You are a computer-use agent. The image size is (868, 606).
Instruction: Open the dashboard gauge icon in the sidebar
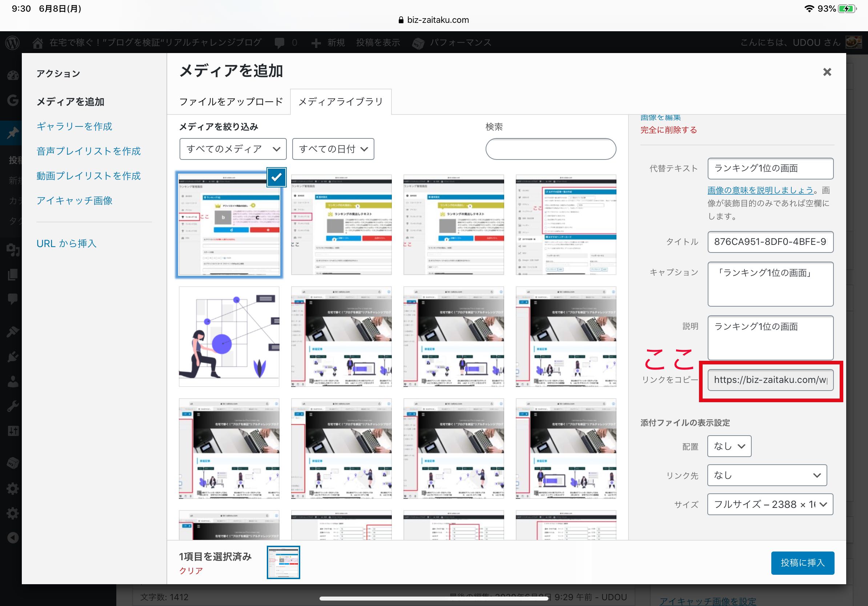13,75
